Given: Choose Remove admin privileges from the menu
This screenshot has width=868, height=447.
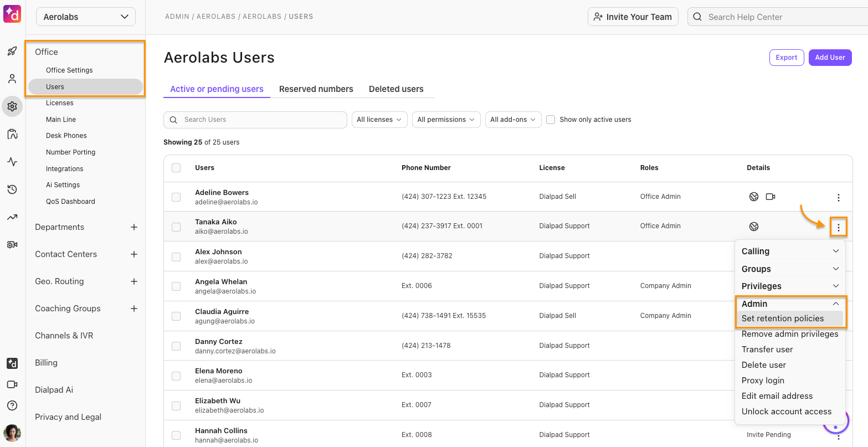Looking at the screenshot, I should click(790, 334).
